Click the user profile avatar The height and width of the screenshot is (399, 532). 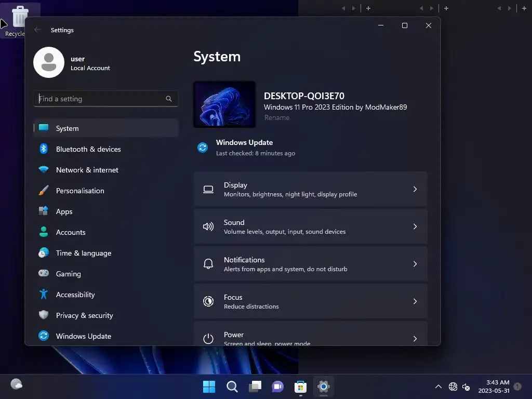tap(49, 62)
